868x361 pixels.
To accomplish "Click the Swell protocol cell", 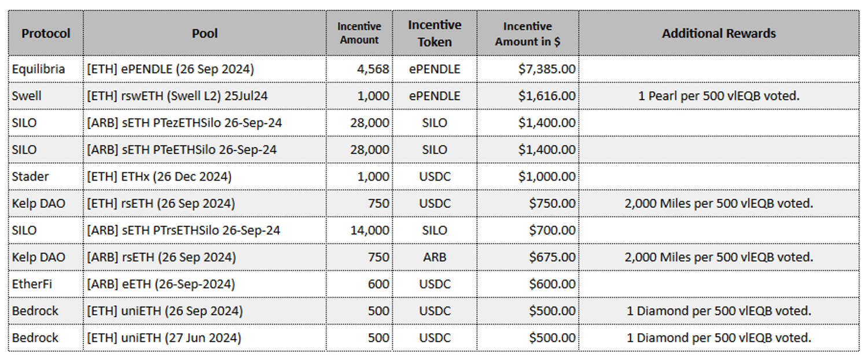I will [27, 96].
